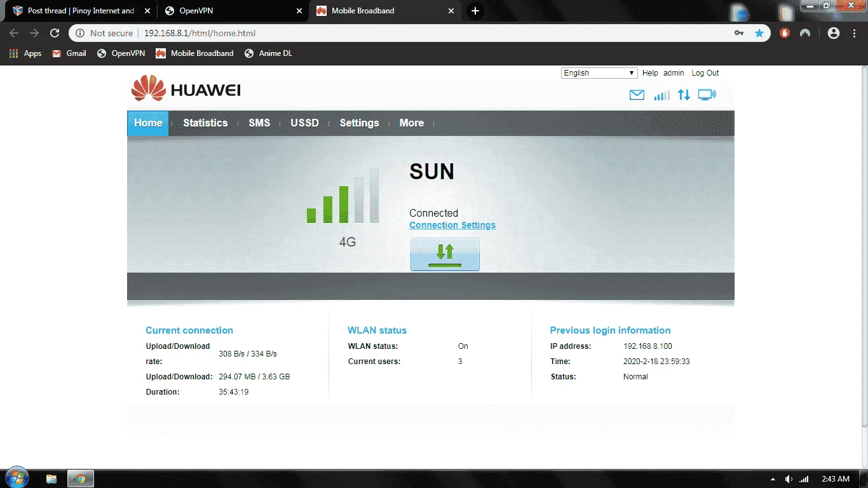Image resolution: width=868 pixels, height=488 pixels.
Task: Close the OpenVPN browser tab
Action: (x=299, y=11)
